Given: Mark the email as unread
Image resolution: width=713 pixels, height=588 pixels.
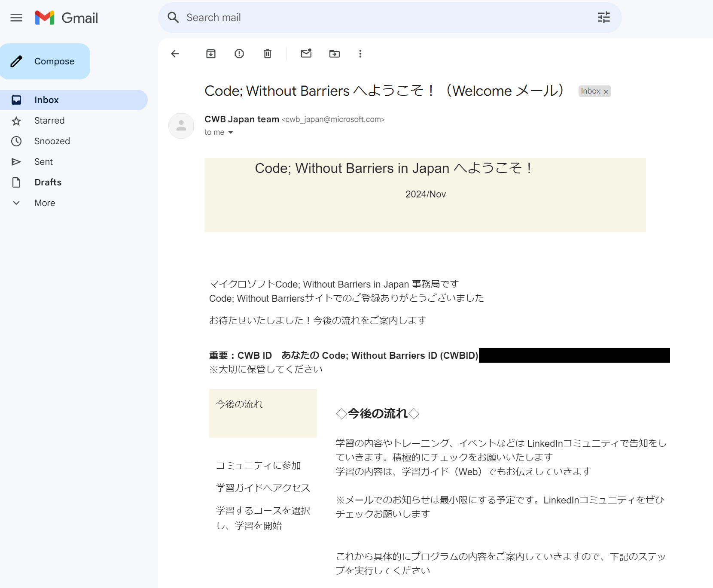Looking at the screenshot, I should point(306,54).
